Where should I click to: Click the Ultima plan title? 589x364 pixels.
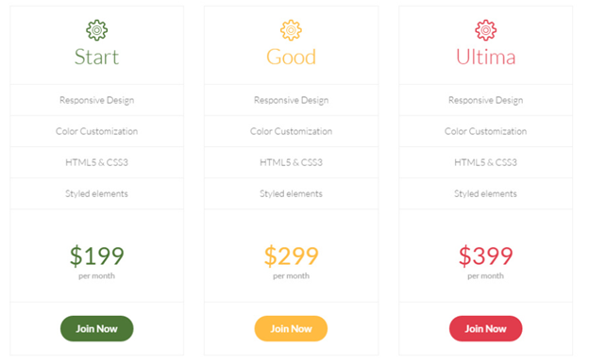pos(485,57)
